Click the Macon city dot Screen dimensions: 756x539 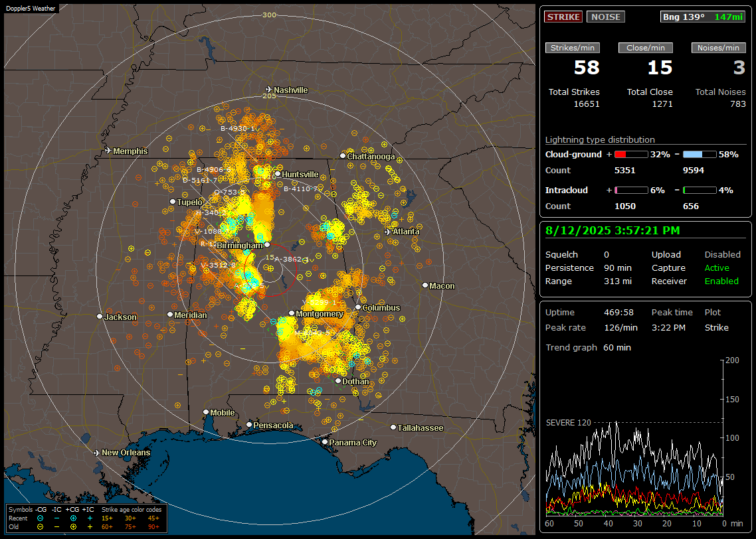tap(425, 285)
